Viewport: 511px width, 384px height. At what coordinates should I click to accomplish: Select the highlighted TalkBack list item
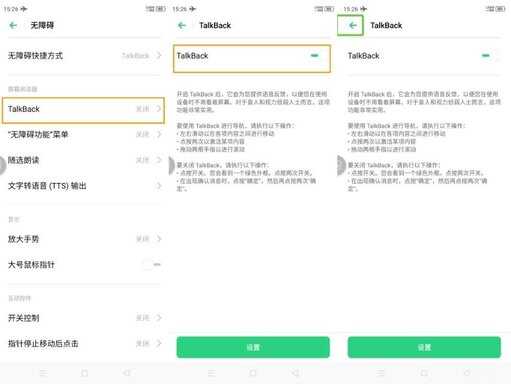pyautogui.click(x=83, y=110)
